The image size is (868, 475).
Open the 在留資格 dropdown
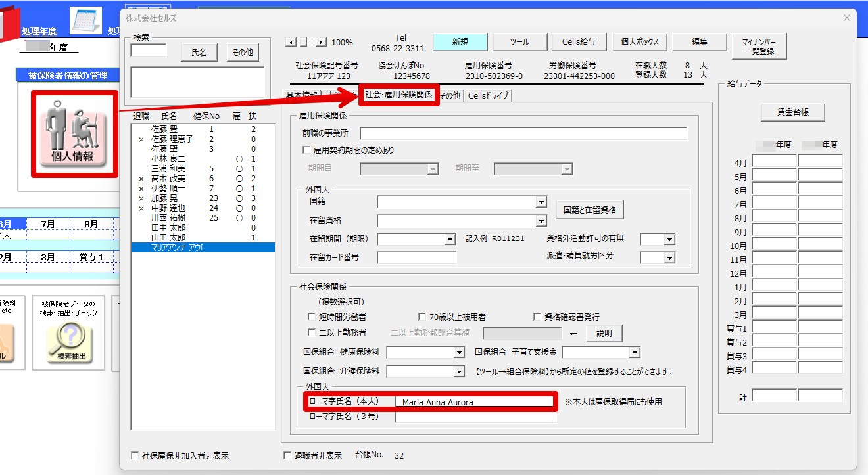point(541,221)
